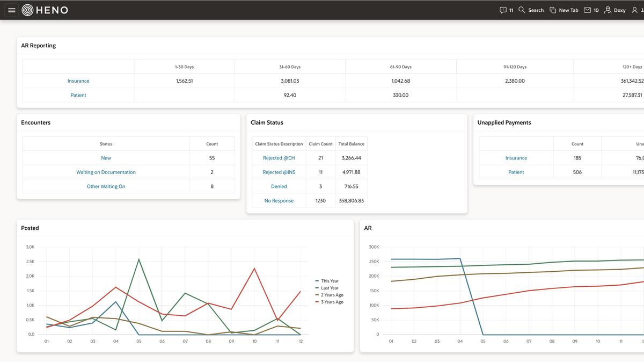Click the Doxy telehealth icon
The height and width of the screenshot is (362, 644).
tap(608, 10)
